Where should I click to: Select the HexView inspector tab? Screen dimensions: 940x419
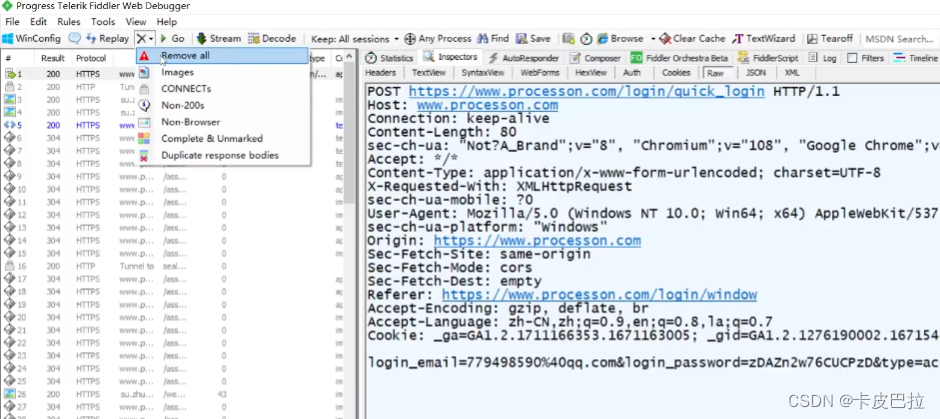[x=590, y=73]
